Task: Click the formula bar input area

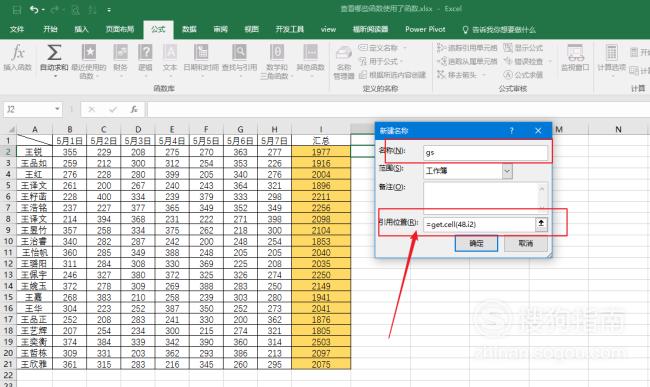Action: [398, 109]
